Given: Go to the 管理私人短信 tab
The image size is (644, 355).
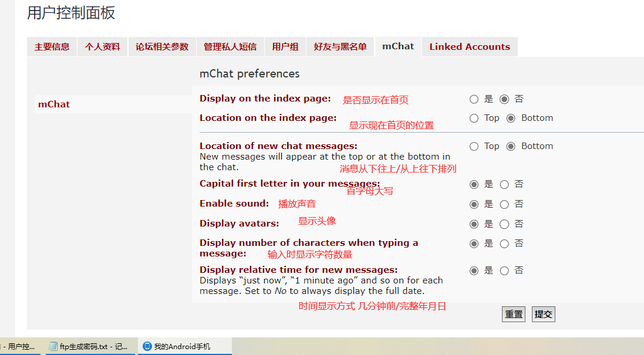Looking at the screenshot, I should pos(230,47).
